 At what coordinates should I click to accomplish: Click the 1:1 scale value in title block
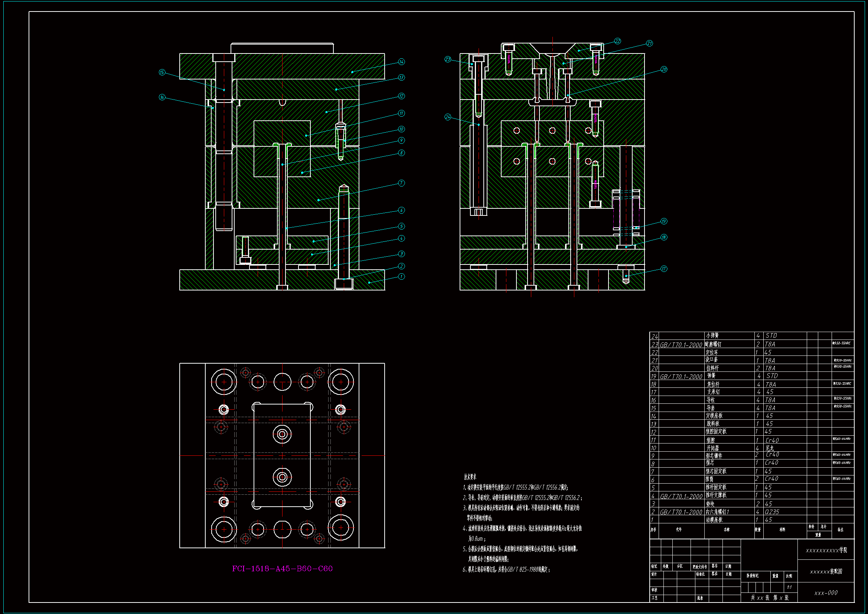click(789, 587)
